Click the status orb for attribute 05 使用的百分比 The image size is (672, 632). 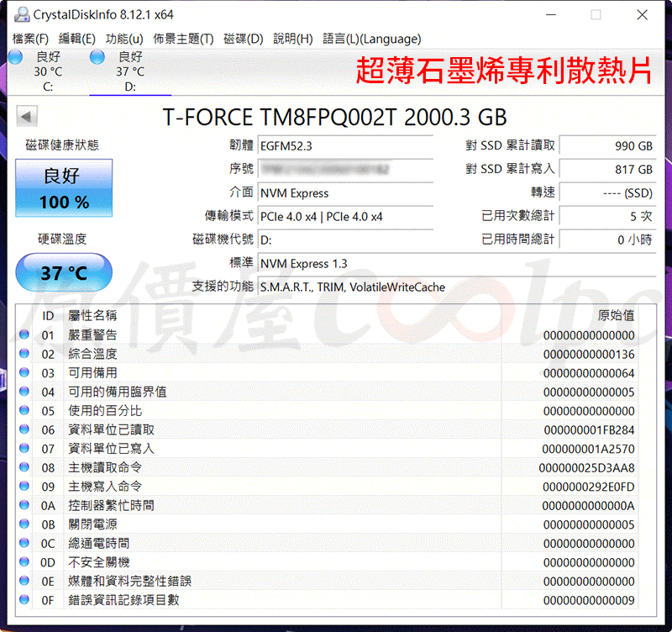tap(24, 410)
